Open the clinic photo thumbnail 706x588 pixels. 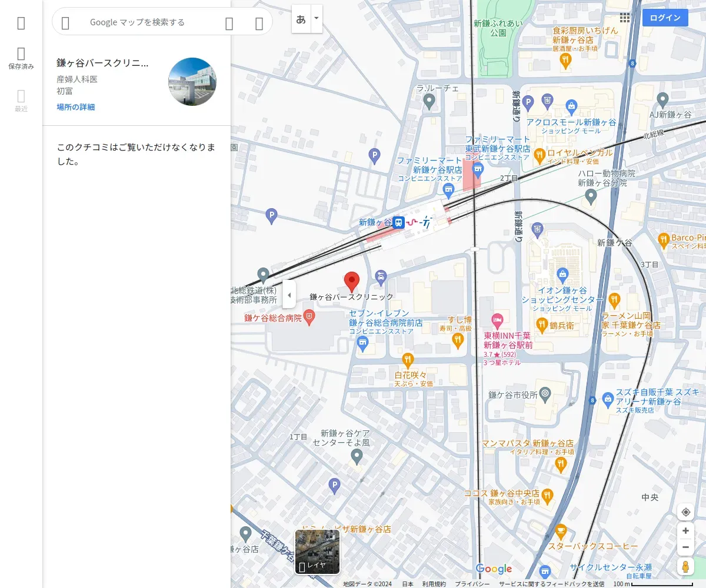[192, 82]
